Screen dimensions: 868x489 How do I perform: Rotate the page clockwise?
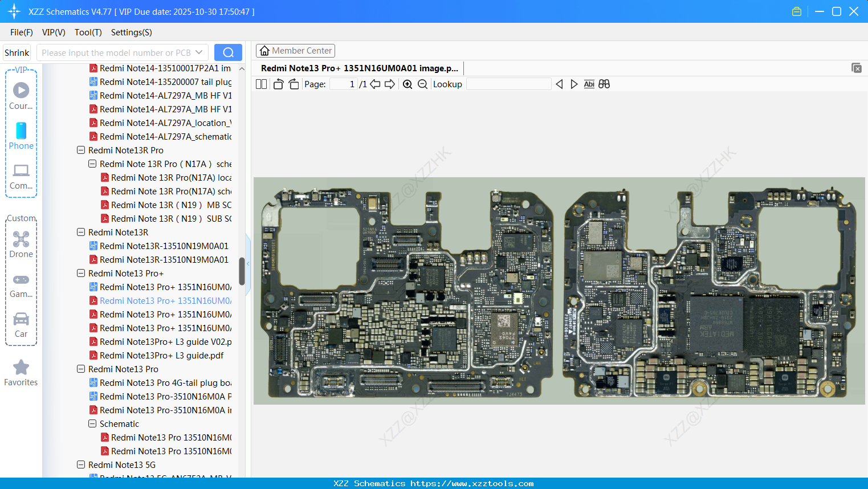(x=294, y=84)
